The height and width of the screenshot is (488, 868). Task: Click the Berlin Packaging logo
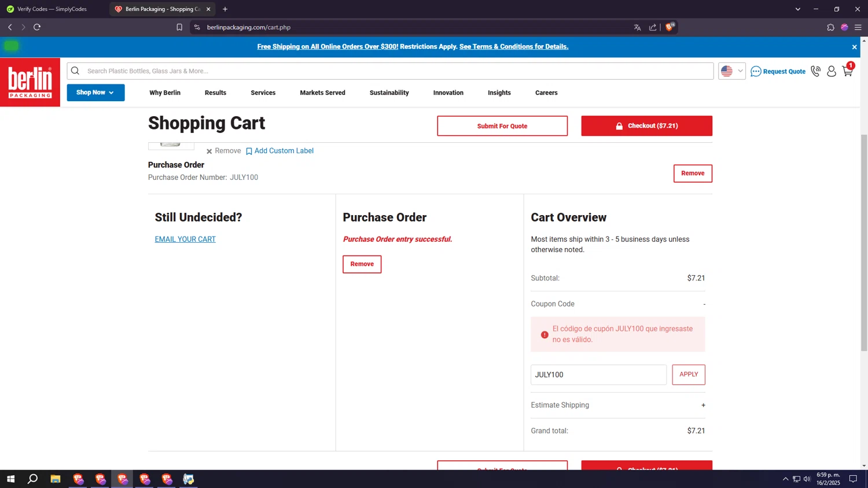[30, 82]
